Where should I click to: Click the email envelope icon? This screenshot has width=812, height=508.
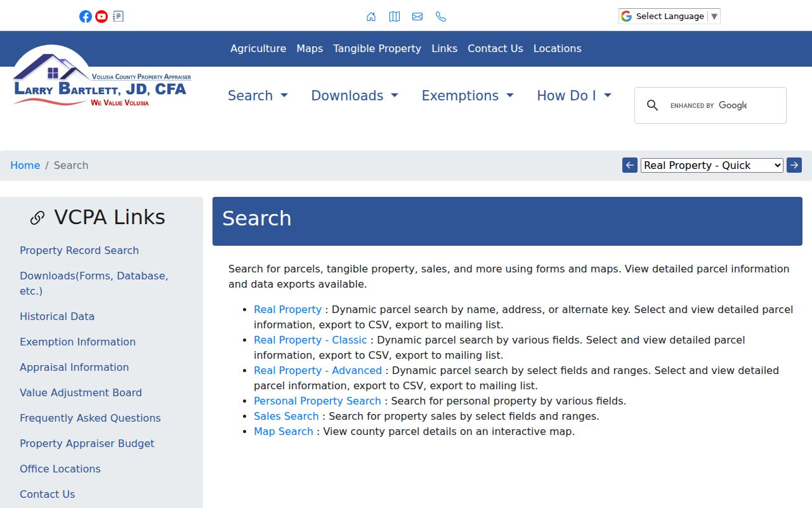(x=417, y=17)
